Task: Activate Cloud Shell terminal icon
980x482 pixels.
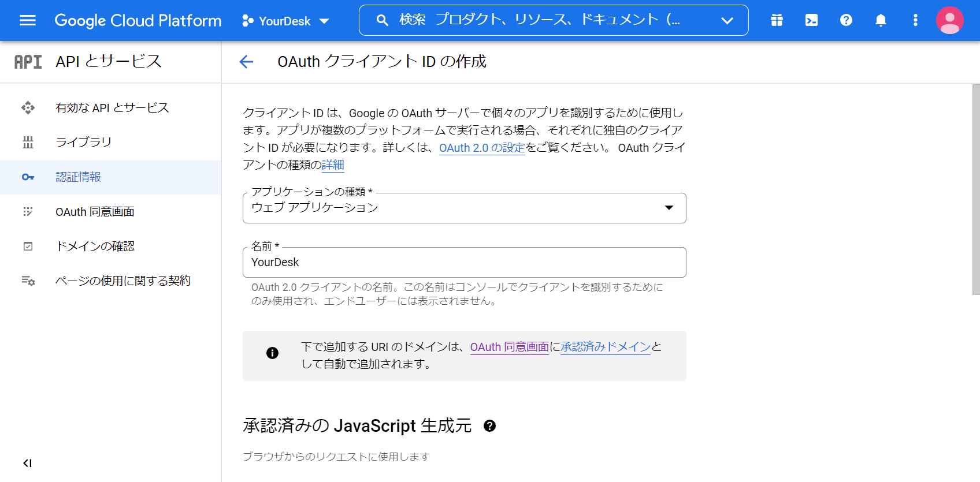Action: click(x=811, y=20)
